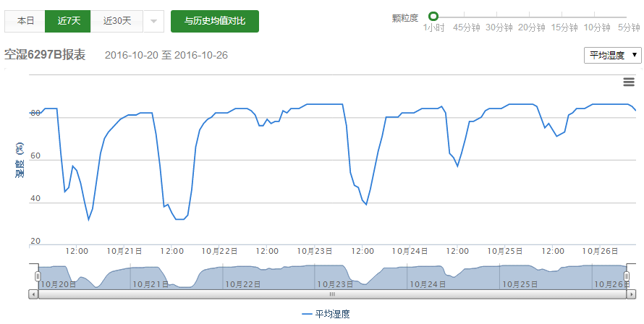Select the 近7天 time range
This screenshot has height=324, width=644.
tap(68, 21)
